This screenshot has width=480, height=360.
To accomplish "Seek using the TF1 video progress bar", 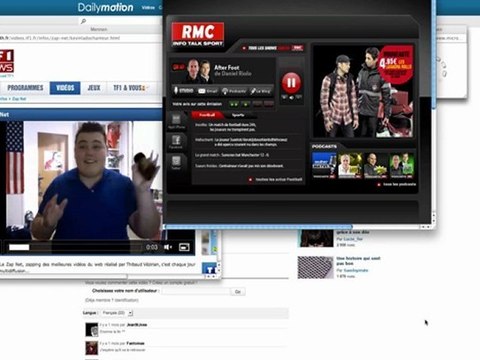I will [74, 247].
